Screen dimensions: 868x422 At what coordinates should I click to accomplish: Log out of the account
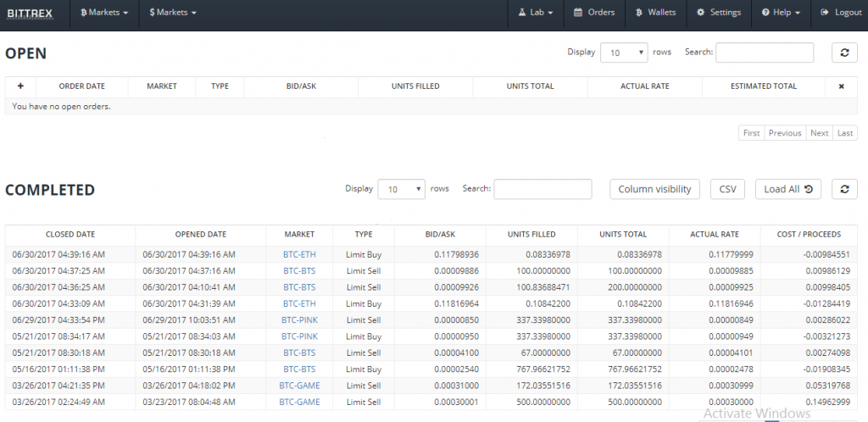click(841, 13)
